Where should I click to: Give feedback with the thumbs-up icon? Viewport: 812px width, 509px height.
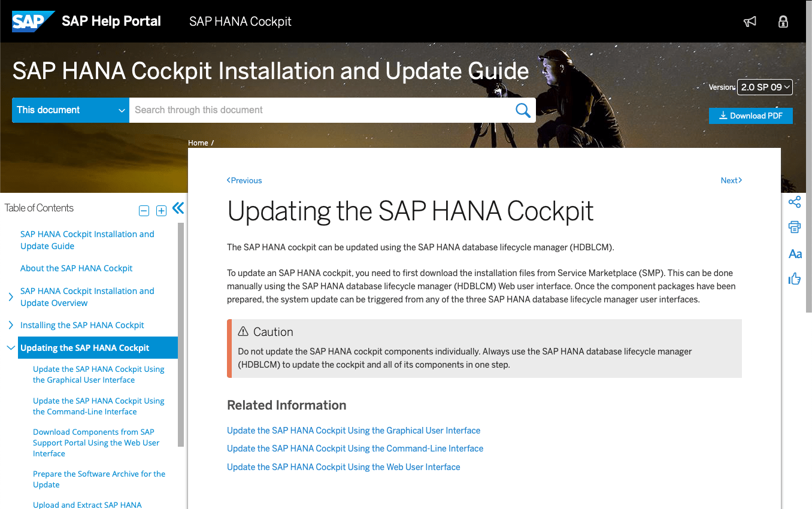click(795, 278)
